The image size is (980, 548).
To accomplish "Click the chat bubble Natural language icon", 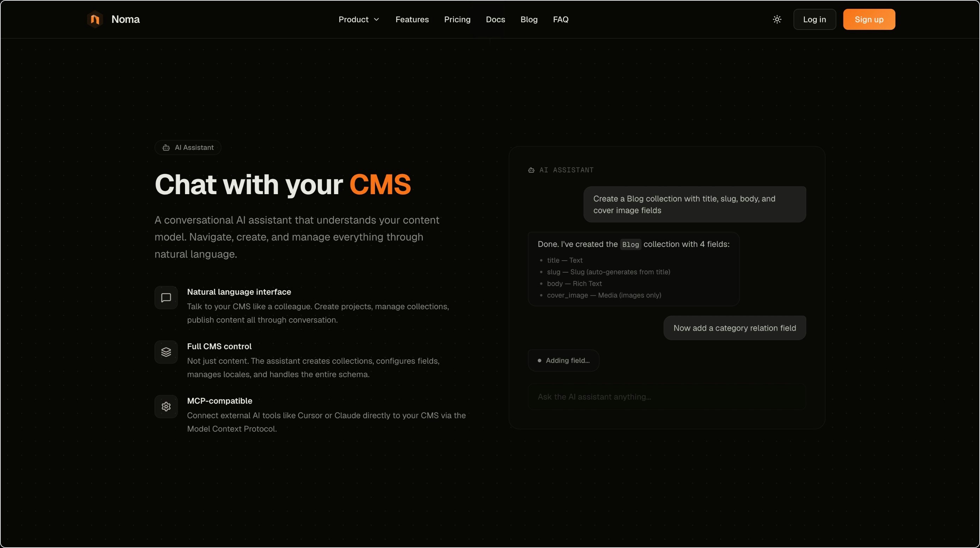I will pos(166,298).
